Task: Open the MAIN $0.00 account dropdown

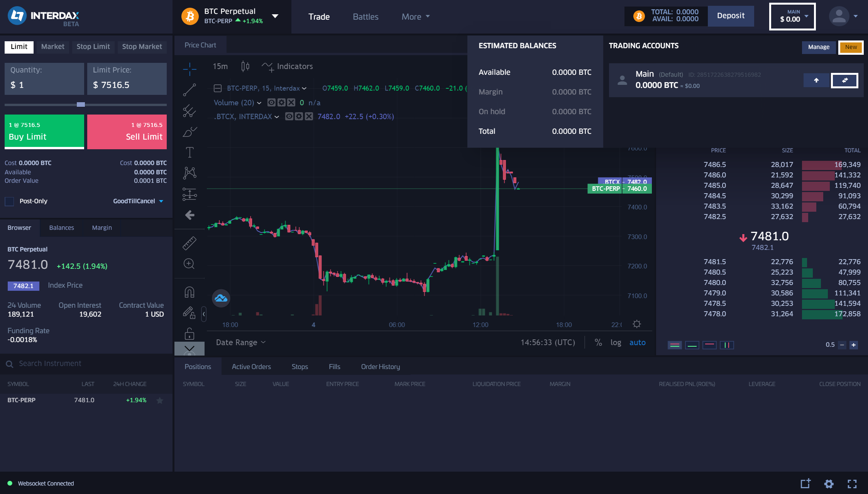Action: [792, 16]
